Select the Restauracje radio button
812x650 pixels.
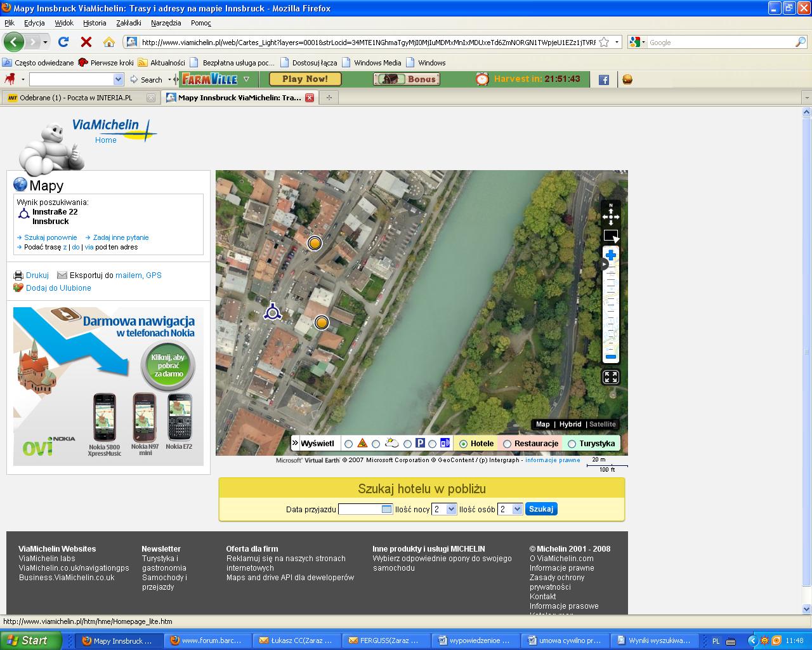(x=507, y=444)
